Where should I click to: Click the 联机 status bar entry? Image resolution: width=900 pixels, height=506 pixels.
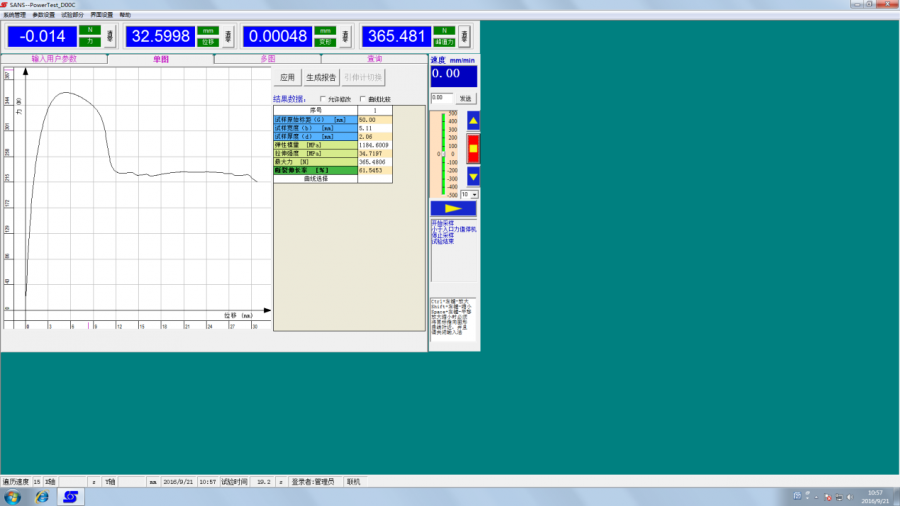point(354,482)
